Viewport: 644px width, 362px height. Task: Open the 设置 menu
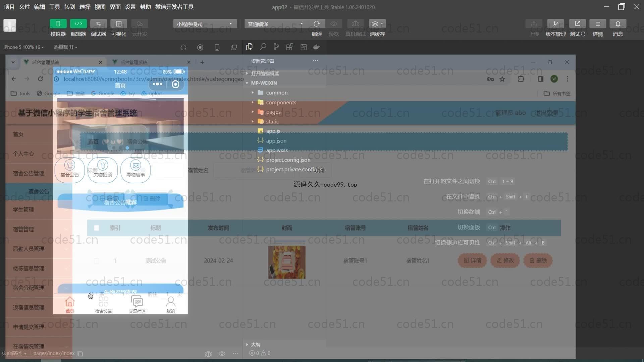pyautogui.click(x=130, y=7)
